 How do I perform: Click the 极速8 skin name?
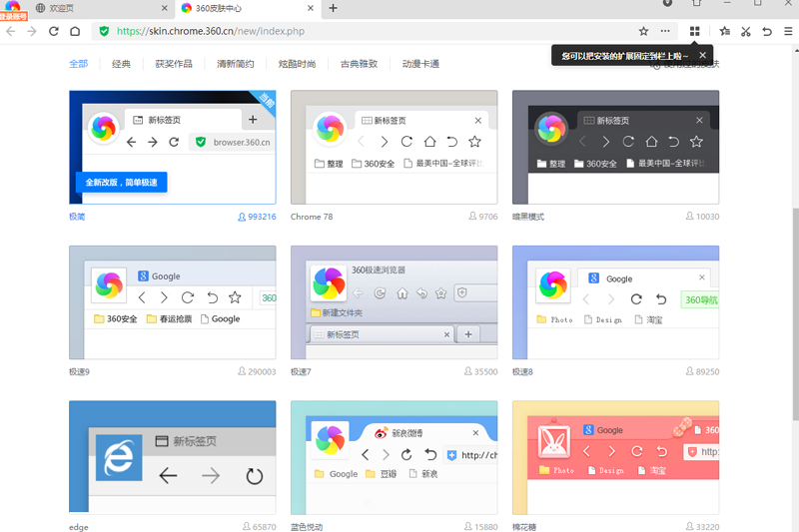pyautogui.click(x=522, y=371)
